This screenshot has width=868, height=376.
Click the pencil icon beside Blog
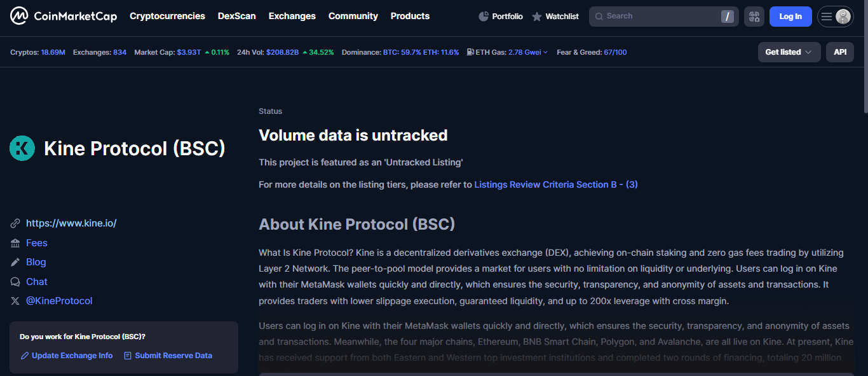click(x=15, y=262)
